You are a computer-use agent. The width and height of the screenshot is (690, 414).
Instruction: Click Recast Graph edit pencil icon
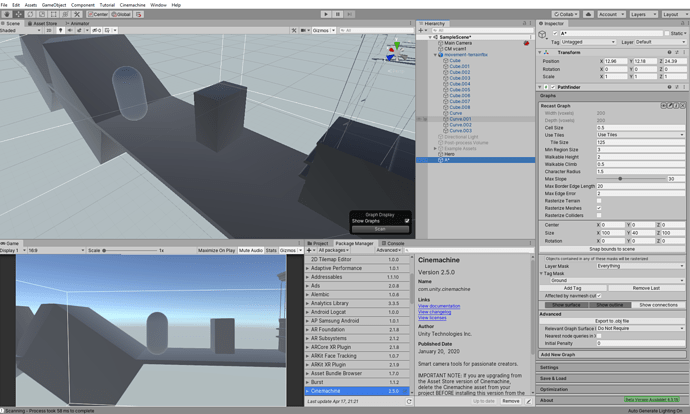tap(670, 106)
